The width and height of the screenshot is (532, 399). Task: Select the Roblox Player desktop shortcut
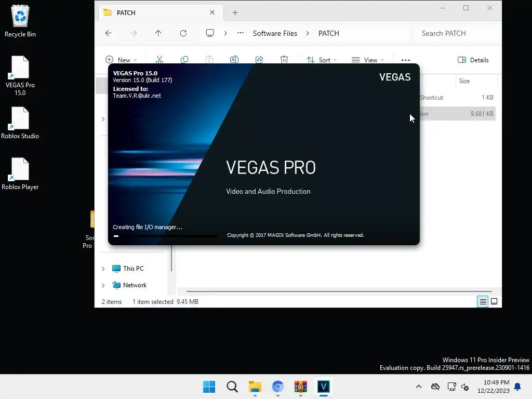(20, 174)
